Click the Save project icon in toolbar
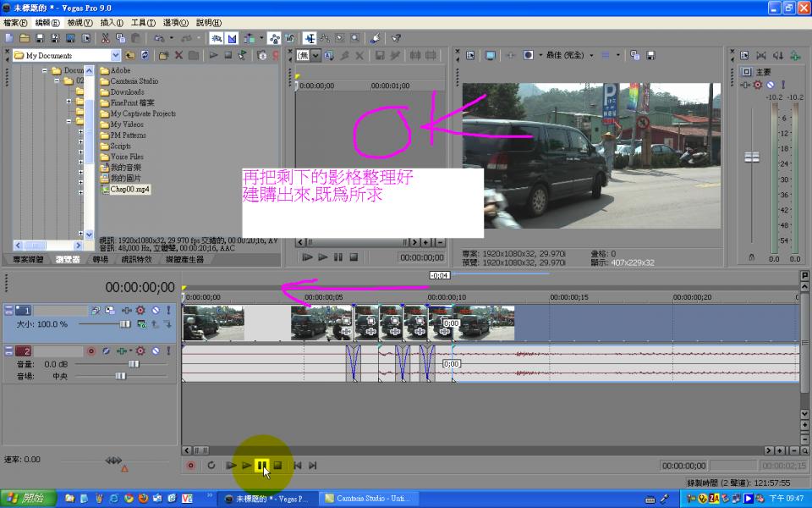The width and height of the screenshot is (812, 508). pos(40,38)
